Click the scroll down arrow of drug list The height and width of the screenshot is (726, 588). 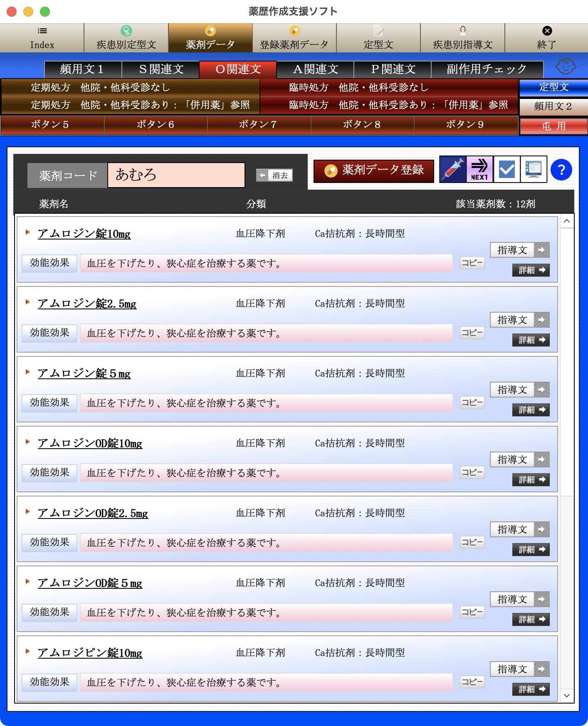[x=567, y=695]
